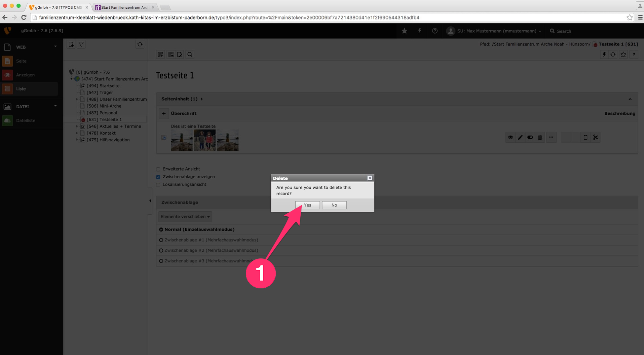Open the Elemente verschieben dropdown
Image resolution: width=644 pixels, height=355 pixels.
(185, 217)
